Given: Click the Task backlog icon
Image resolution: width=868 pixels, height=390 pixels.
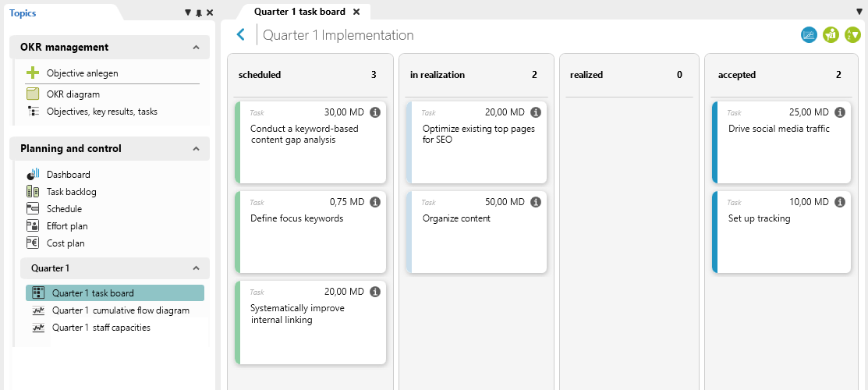Looking at the screenshot, I should point(33,192).
